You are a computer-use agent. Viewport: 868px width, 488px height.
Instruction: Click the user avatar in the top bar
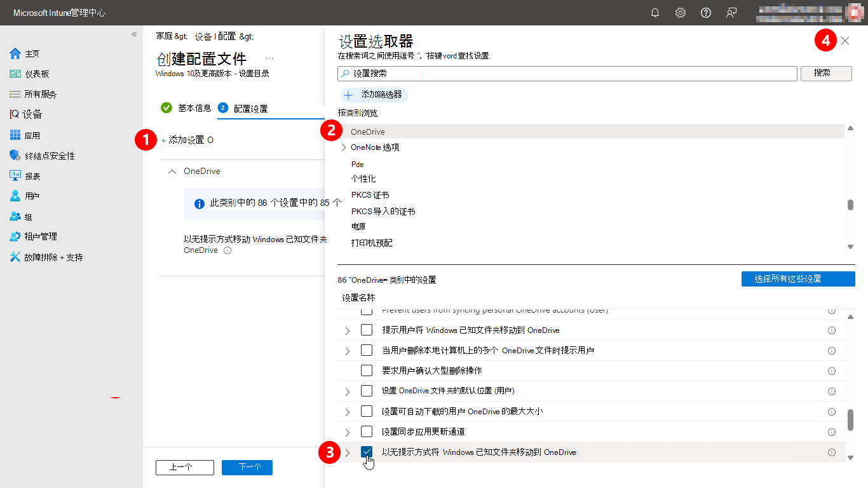(x=853, y=12)
